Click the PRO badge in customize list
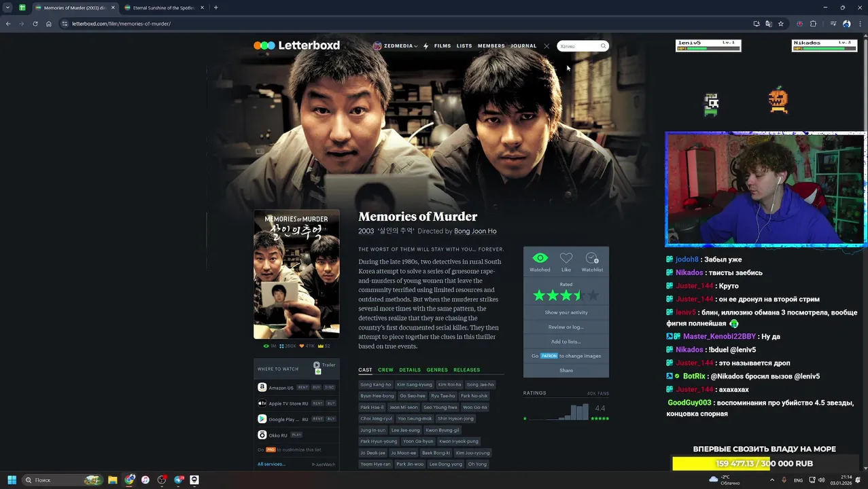 click(271, 450)
